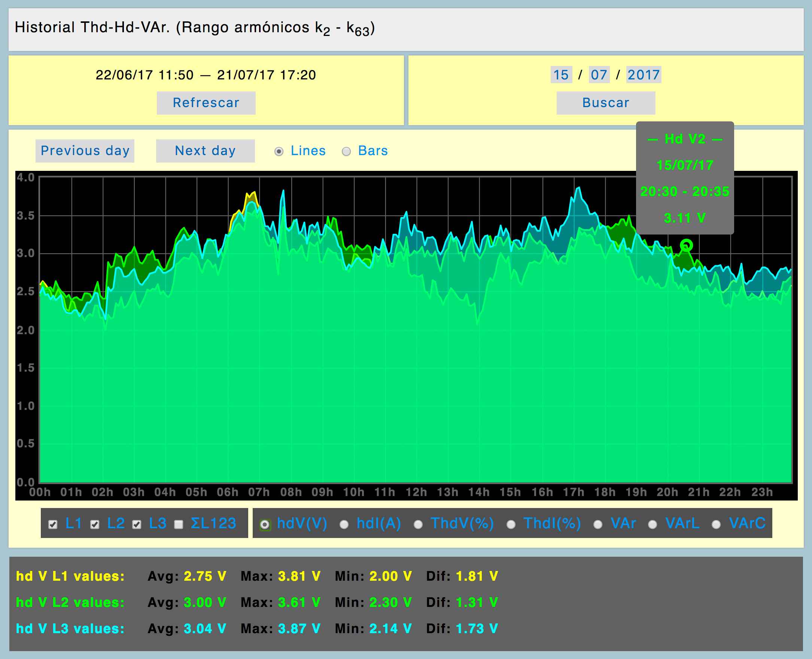
Task: Enable the ΣL123 checkbox
Action: pos(178,525)
